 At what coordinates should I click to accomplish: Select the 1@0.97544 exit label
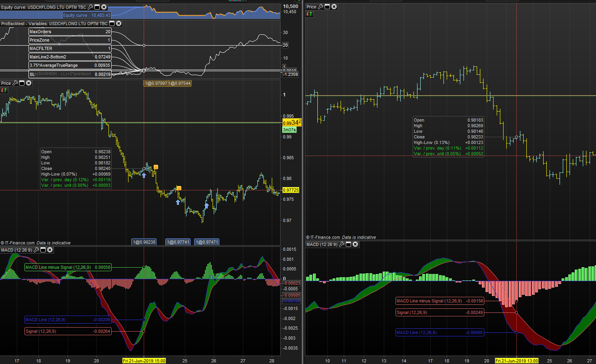coord(180,83)
